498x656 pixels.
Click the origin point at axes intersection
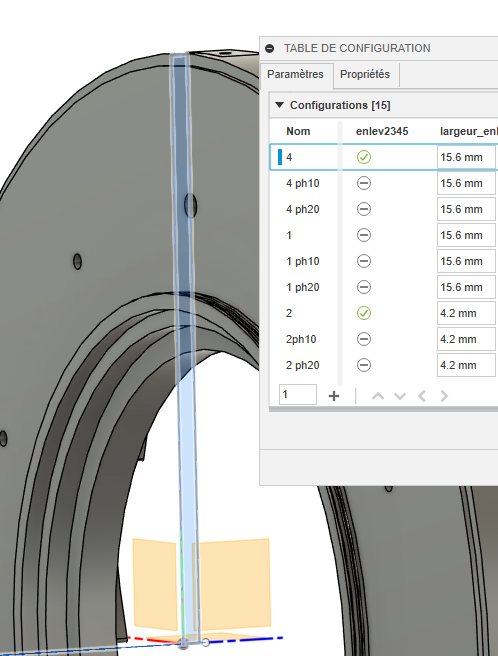tap(183, 643)
